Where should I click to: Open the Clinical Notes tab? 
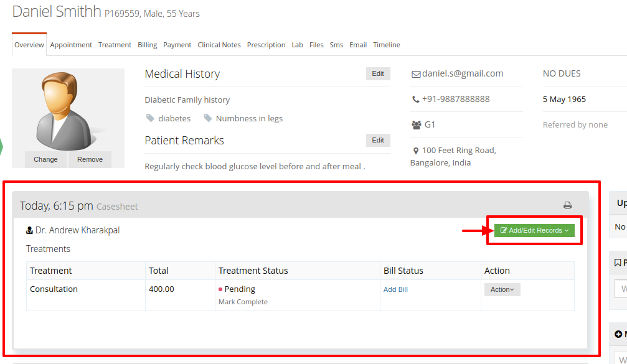pyautogui.click(x=219, y=45)
